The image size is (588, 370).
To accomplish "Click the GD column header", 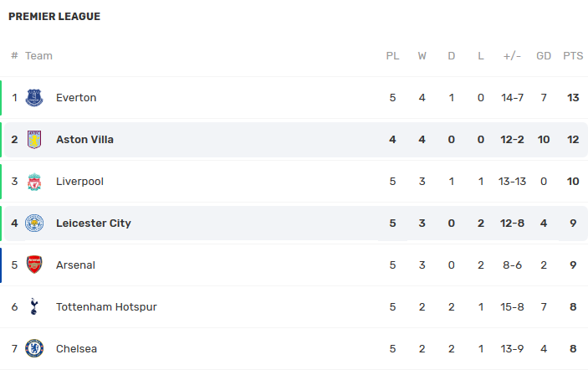I will pos(544,56).
